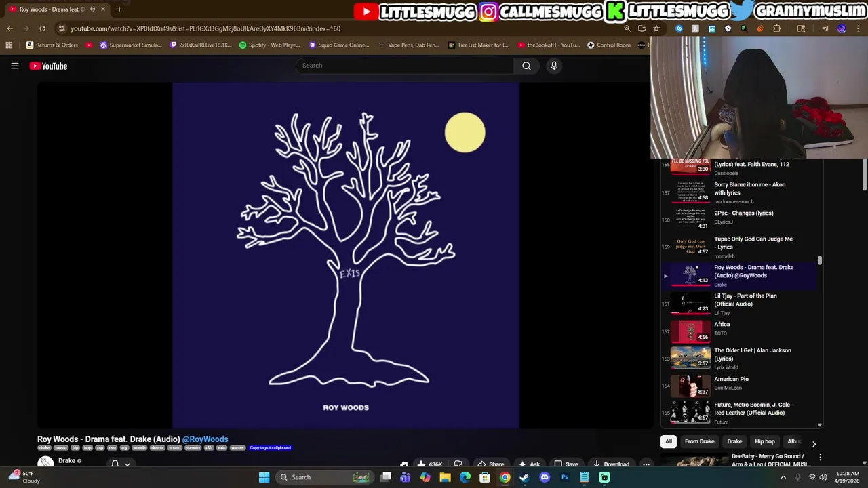
Task: Open Chrome media controls music-note icon
Action: tap(825, 28)
